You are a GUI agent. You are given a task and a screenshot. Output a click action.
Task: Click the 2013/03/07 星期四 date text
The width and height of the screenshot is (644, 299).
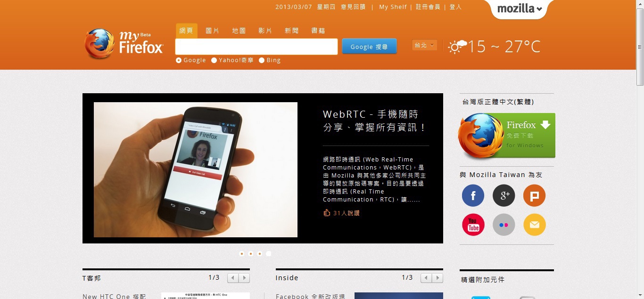click(x=305, y=7)
